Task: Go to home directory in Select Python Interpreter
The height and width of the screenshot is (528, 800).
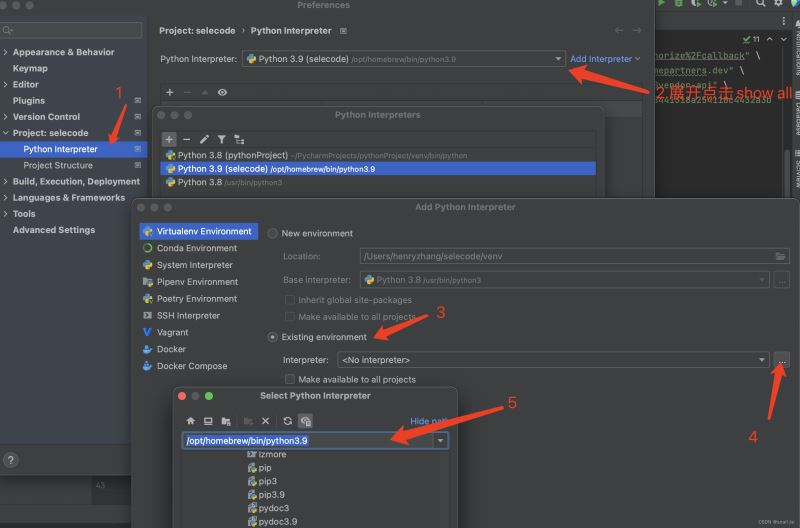Action: tap(190, 421)
